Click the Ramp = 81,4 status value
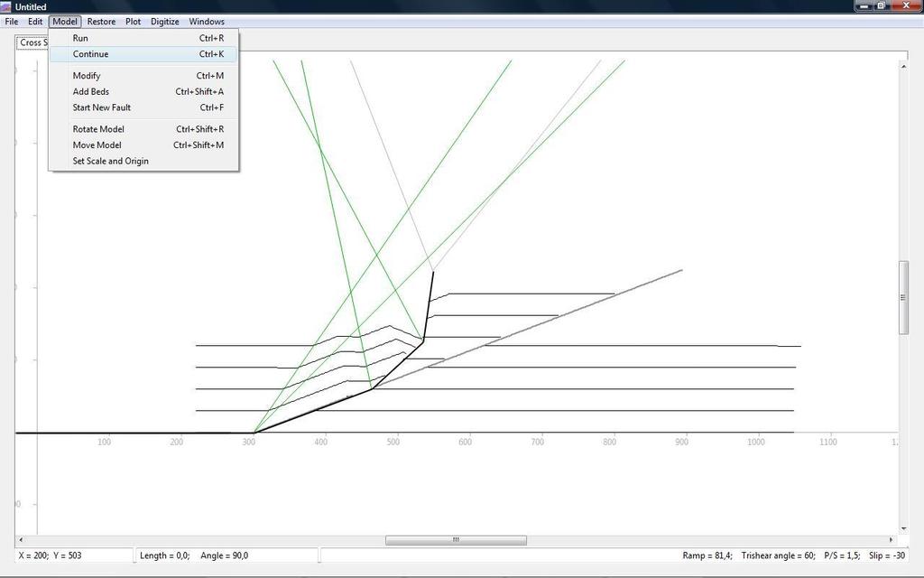924x578 pixels. pyautogui.click(x=707, y=555)
